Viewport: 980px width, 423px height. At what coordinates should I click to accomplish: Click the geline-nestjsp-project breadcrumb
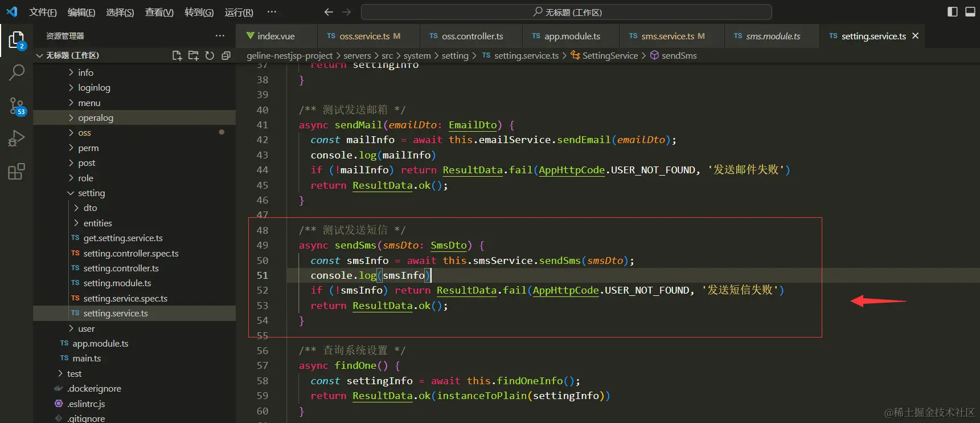pyautogui.click(x=289, y=55)
